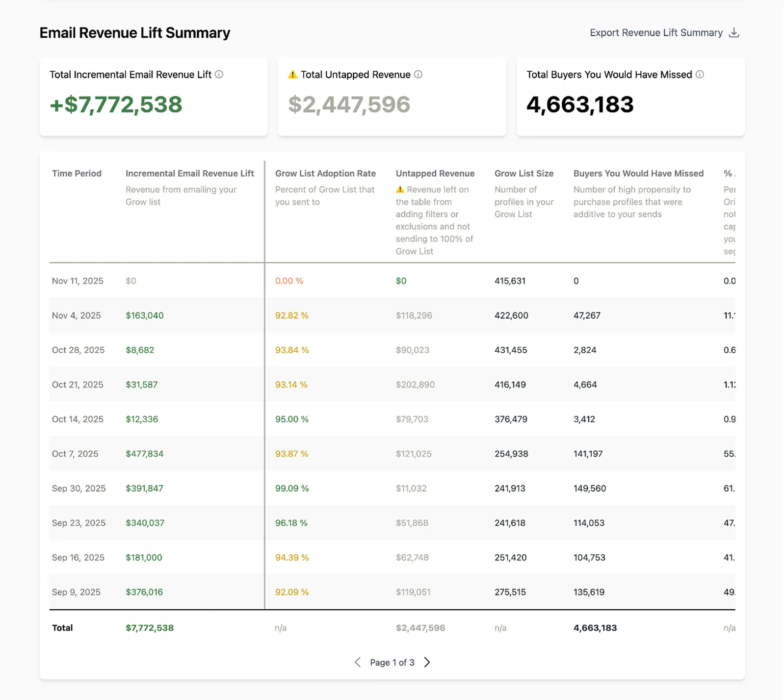
Task: Click the 99.09 % adoption rate
Action: coord(292,489)
